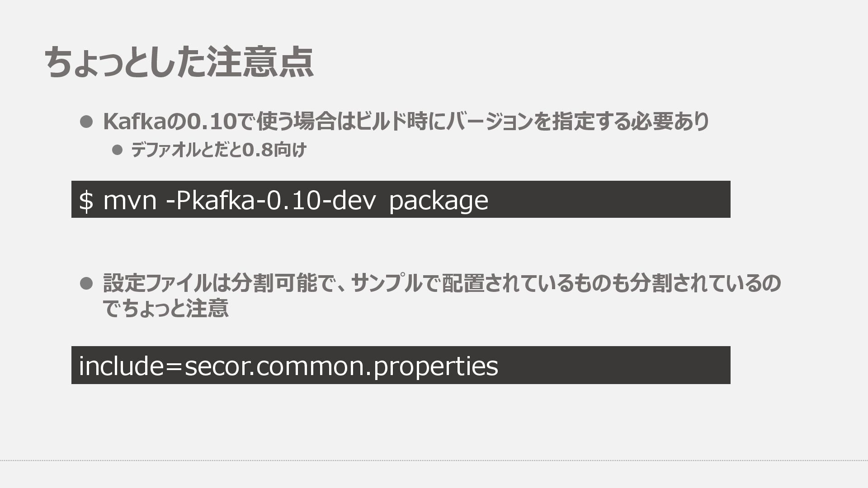868x488 pixels.
Task: Click the word package in the mvn command
Action: (x=439, y=201)
